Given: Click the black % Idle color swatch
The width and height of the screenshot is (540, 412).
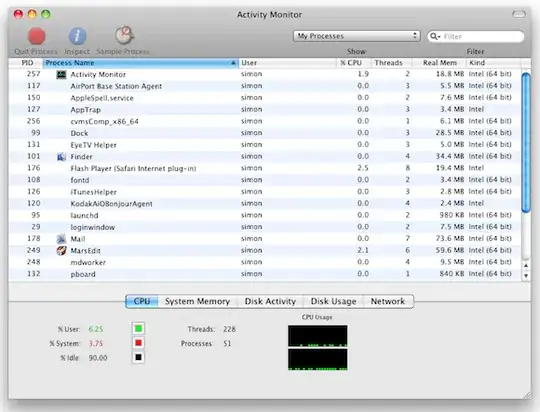Looking at the screenshot, I should 138,358.
